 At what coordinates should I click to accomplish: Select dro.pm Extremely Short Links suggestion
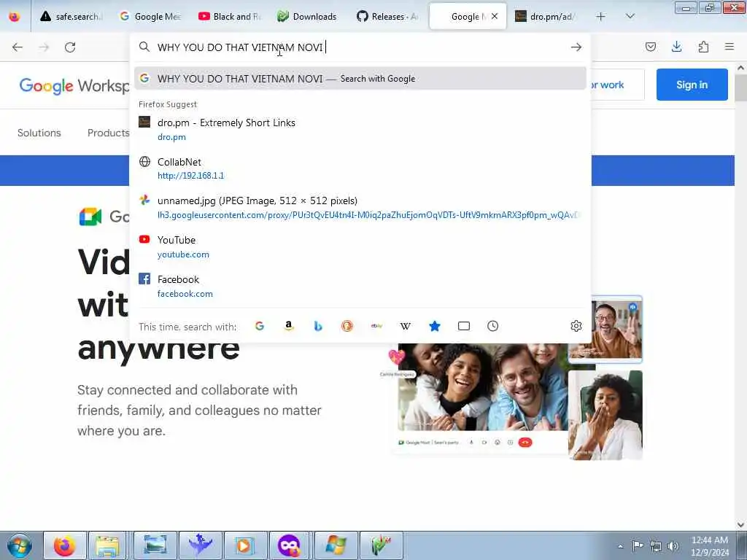coord(360,130)
